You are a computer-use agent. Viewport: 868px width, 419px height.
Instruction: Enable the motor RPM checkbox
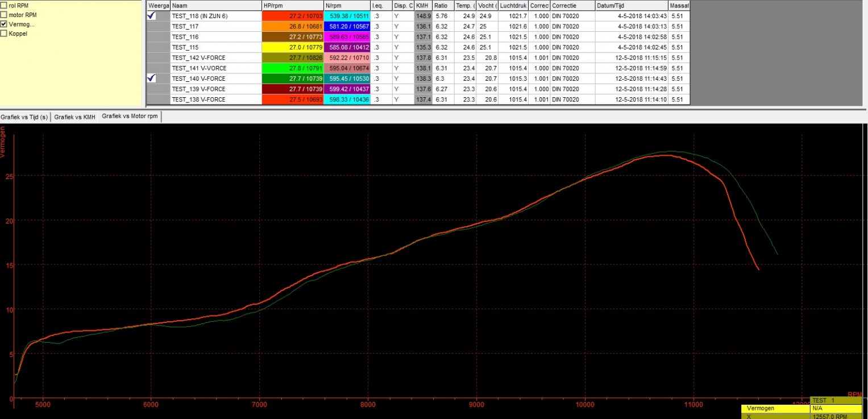[4, 15]
